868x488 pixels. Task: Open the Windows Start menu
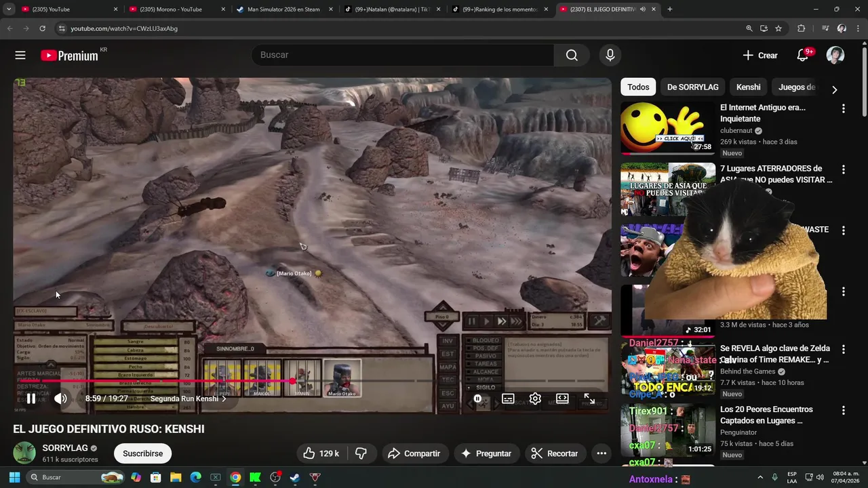[14, 477]
